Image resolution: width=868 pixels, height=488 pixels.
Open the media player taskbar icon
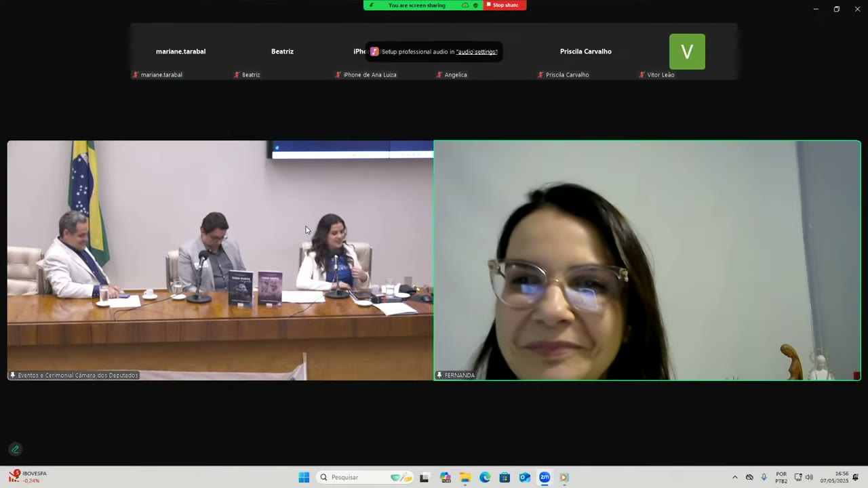click(564, 477)
